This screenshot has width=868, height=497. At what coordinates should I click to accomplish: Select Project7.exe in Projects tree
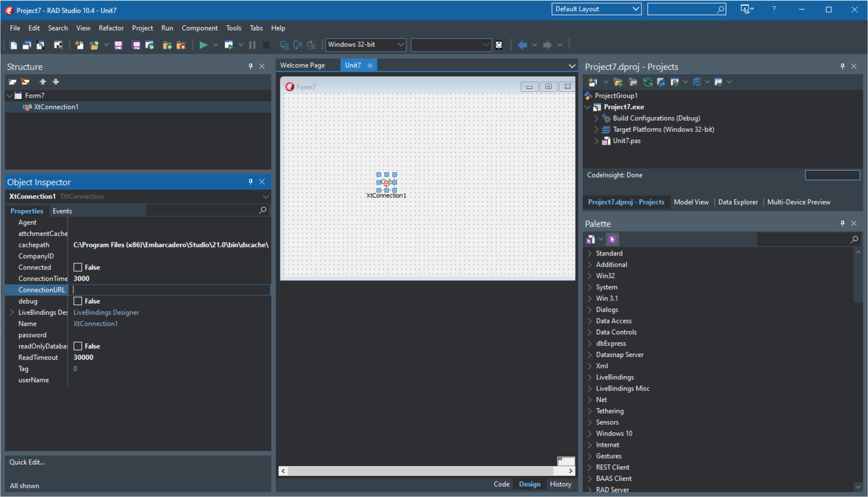pyautogui.click(x=624, y=107)
